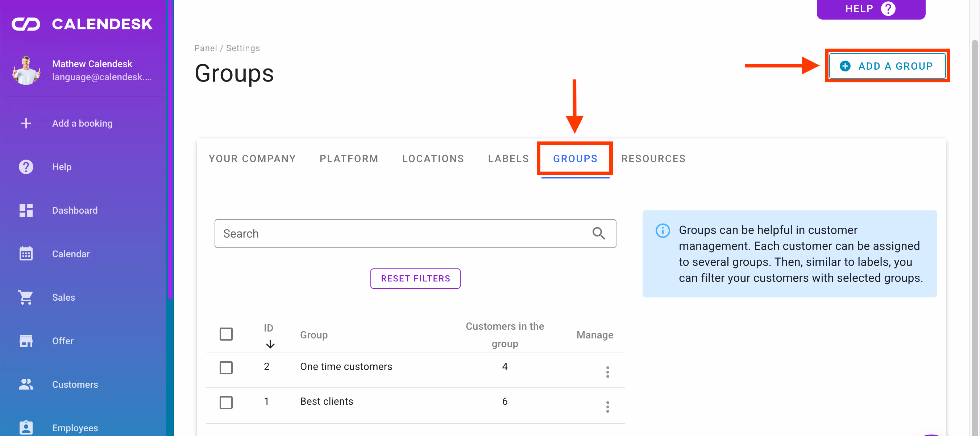
Task: Click into the Search field
Action: [415, 234]
